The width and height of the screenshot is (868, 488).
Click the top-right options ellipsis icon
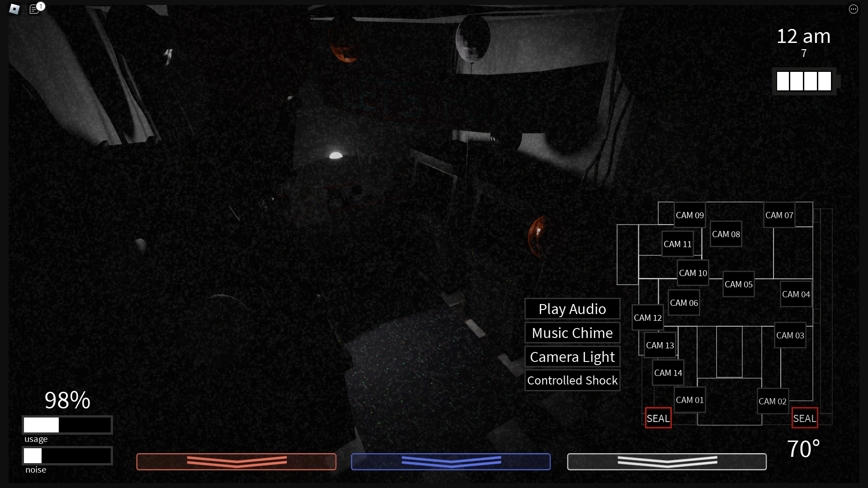pyautogui.click(x=853, y=9)
